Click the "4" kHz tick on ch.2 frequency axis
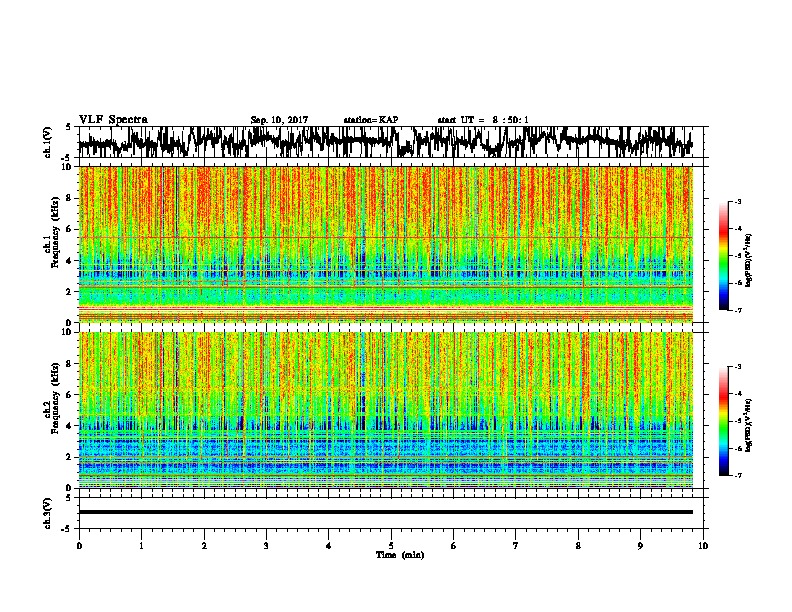The height and width of the screenshot is (612, 792). point(70,426)
